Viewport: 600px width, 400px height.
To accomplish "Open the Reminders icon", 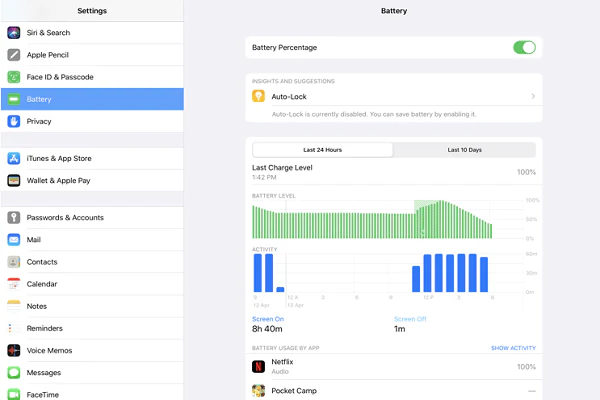I will tap(14, 328).
